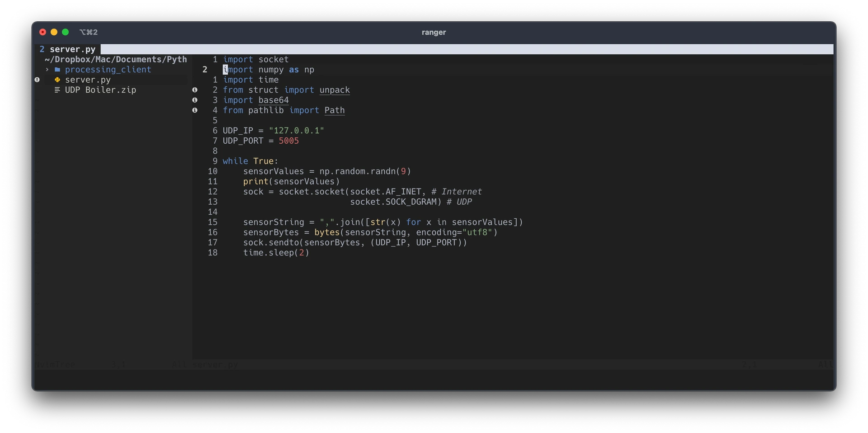Select the processing_client folder name
This screenshot has width=868, height=433.
(108, 70)
